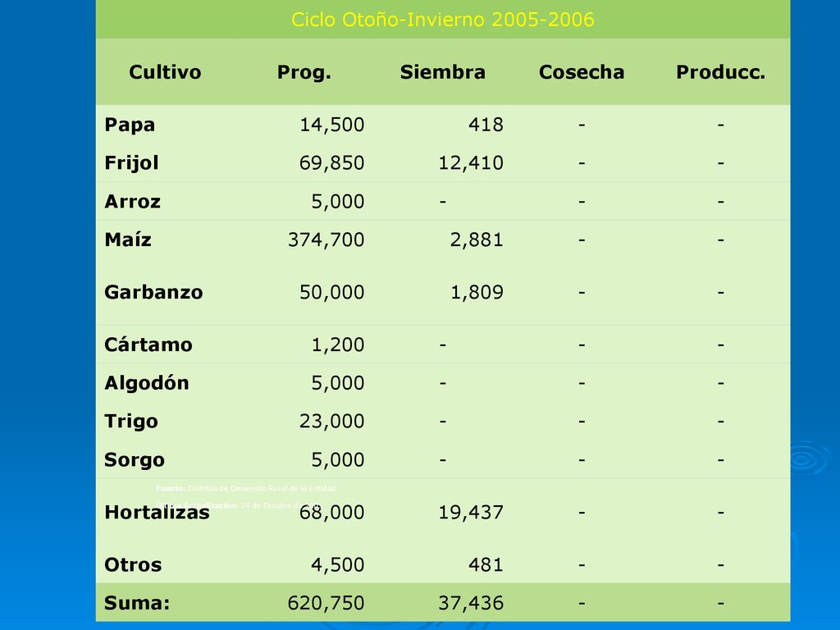Select the Cultivo column header
This screenshot has height=630, width=840.
point(165,72)
